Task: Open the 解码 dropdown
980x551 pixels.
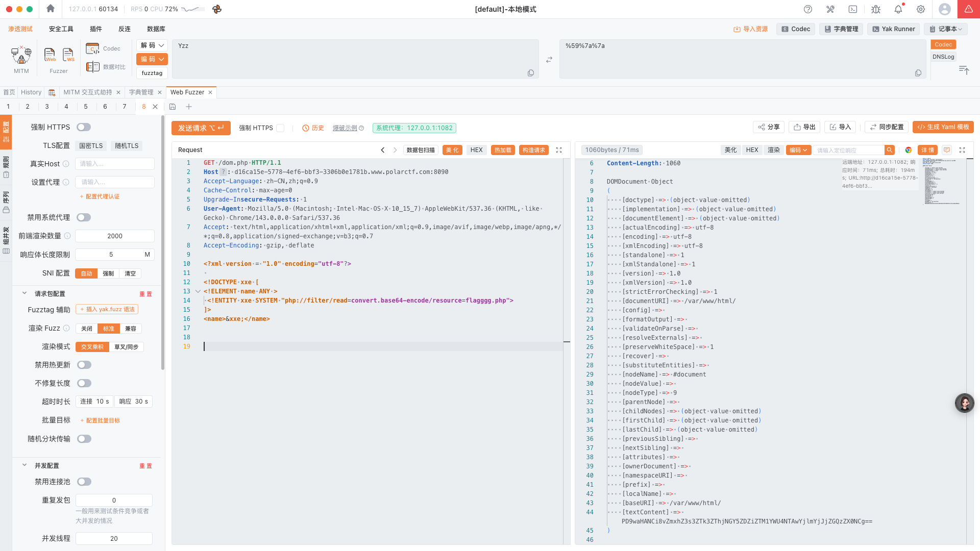Action: coord(152,45)
